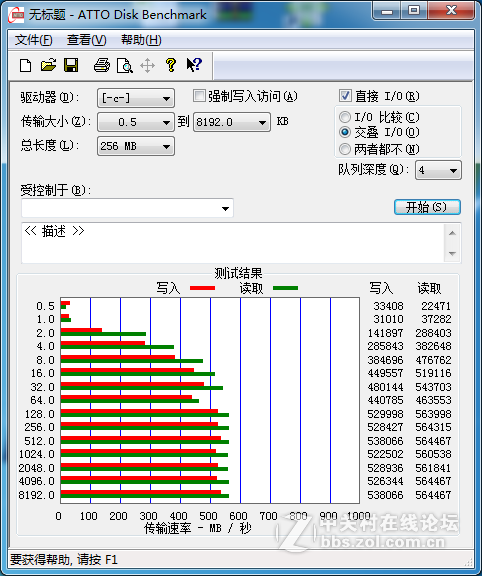Open the 队列深度 queue depth dropdown

[x=438, y=170]
